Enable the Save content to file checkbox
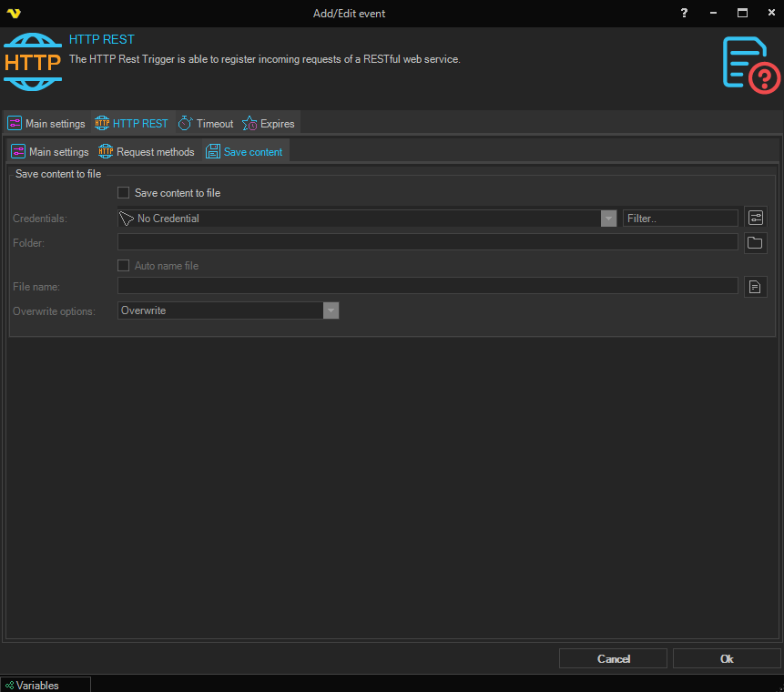Screen dimensions: 784x692 123,192
